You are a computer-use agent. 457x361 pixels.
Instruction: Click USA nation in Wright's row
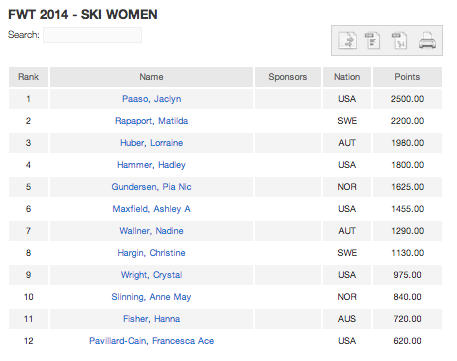[x=347, y=275]
